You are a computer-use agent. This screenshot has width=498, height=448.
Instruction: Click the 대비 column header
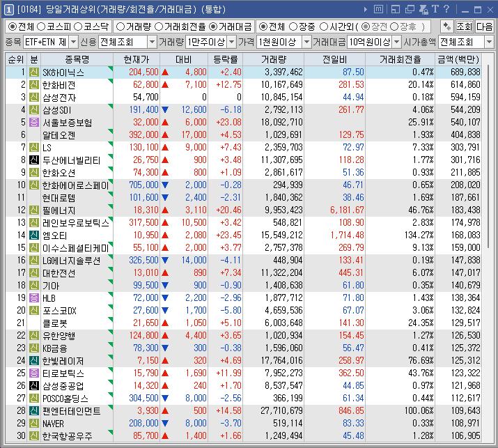184,59
